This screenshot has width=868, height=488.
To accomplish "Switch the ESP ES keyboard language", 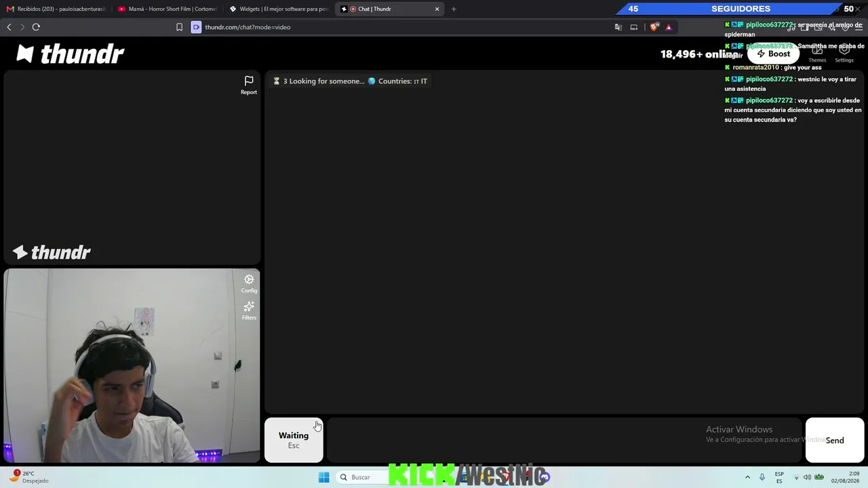I will tap(779, 477).
